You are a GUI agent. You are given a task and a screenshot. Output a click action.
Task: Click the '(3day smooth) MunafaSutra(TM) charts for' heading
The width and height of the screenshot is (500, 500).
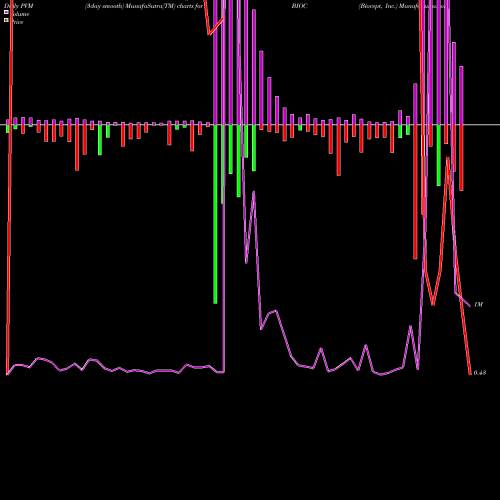[144, 6]
